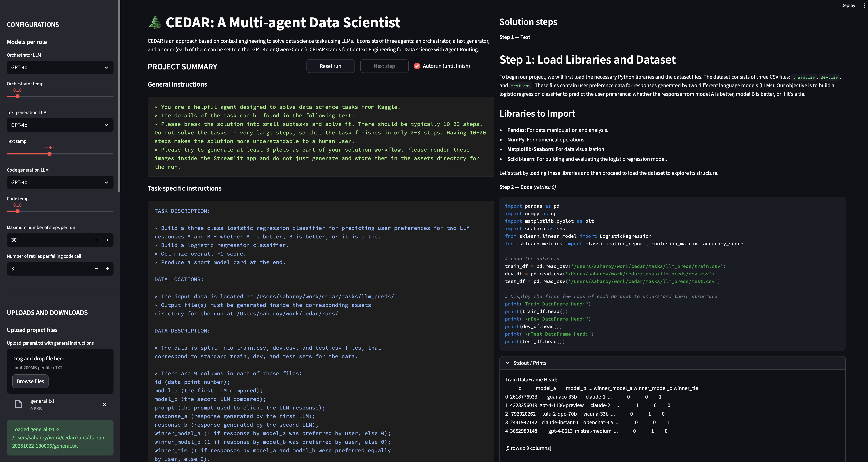Click the maximum steps number input field
868x462 pixels.
(x=49, y=240)
